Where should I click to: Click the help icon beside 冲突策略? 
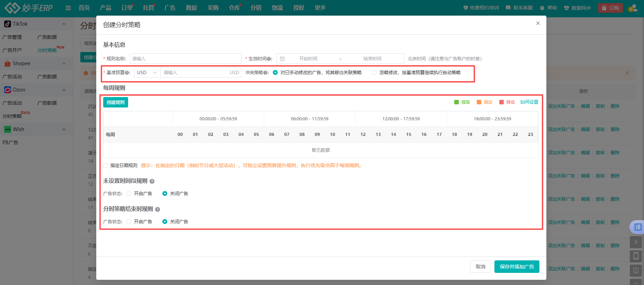[x=266, y=73]
